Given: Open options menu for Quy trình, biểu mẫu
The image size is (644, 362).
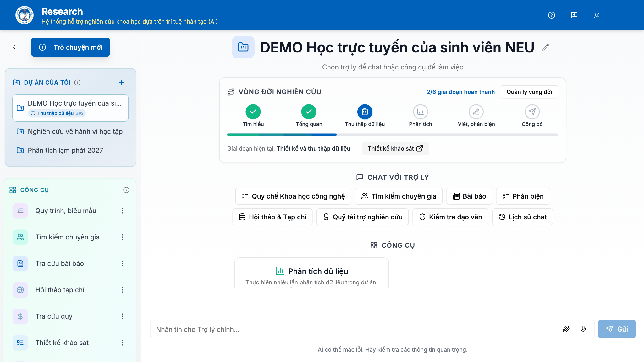Looking at the screenshot, I should tap(123, 211).
